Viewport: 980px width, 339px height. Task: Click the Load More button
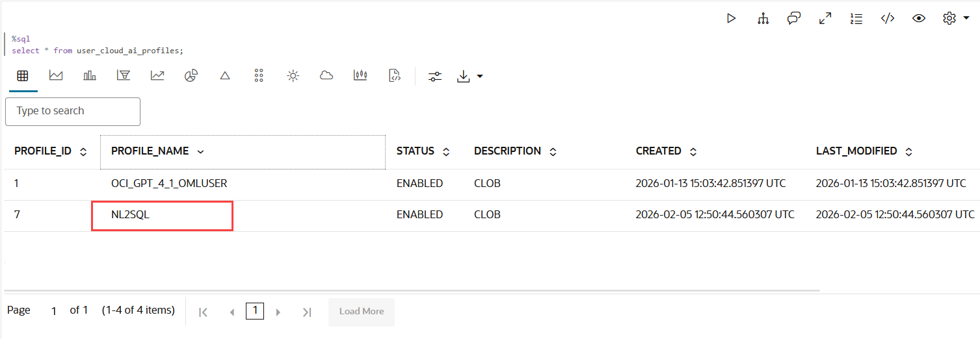(362, 312)
